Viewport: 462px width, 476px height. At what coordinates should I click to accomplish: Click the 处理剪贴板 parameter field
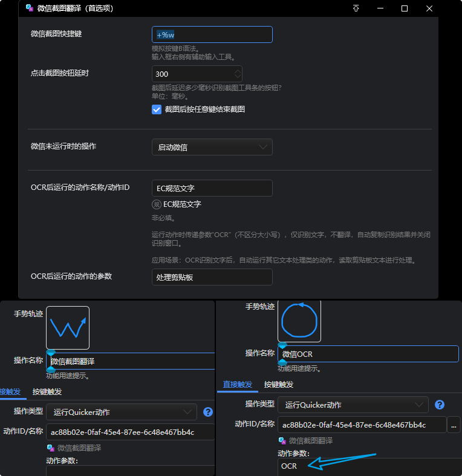coord(212,277)
